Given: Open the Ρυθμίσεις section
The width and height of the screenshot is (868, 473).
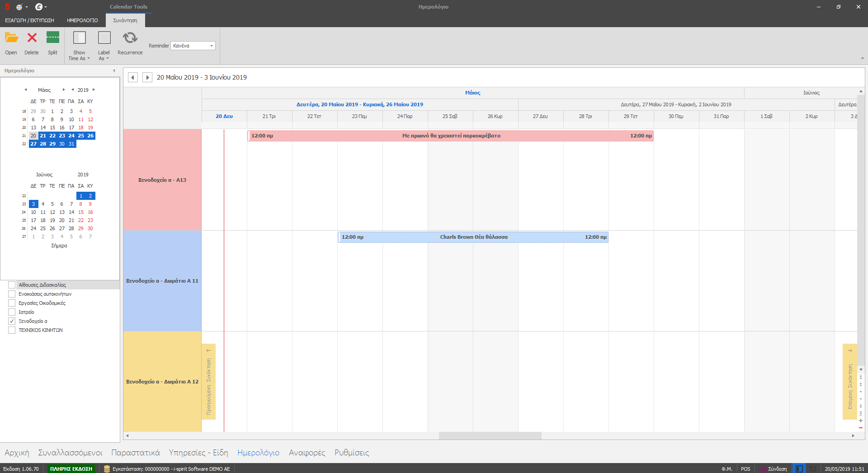Looking at the screenshot, I should coord(351,453).
